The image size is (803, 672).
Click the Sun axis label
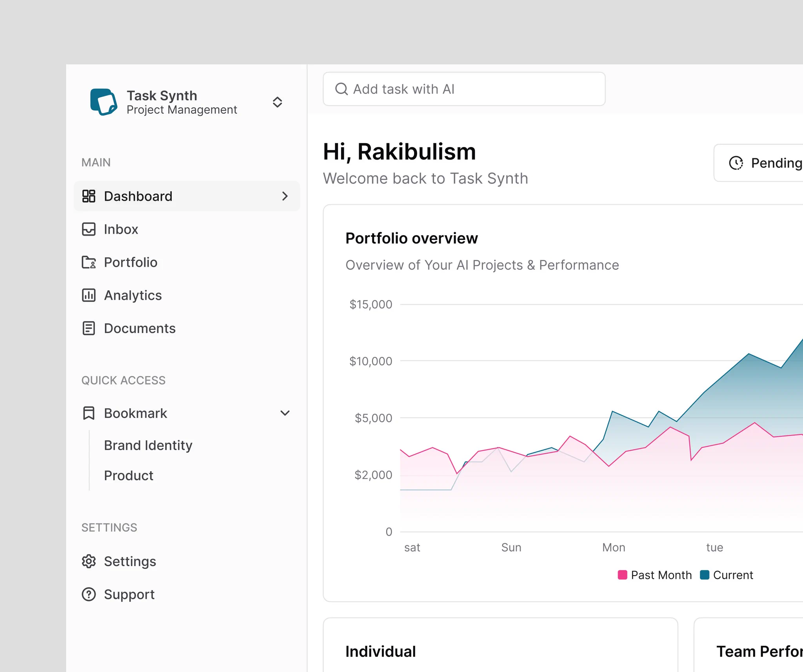coord(511,547)
